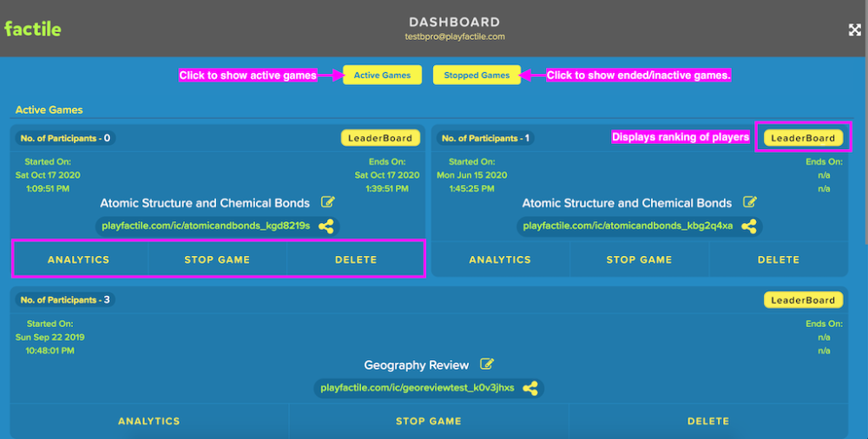
Task: Open LeaderBoard for zero-participant game
Action: click(x=380, y=138)
